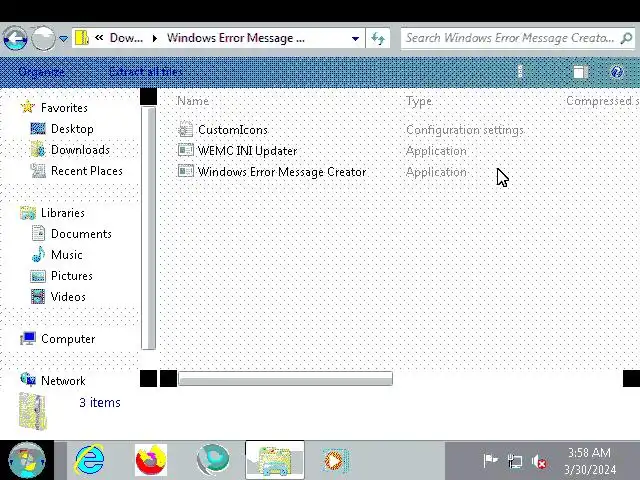The width and height of the screenshot is (640, 480).
Task: Open Help with the question mark icon
Action: click(617, 72)
